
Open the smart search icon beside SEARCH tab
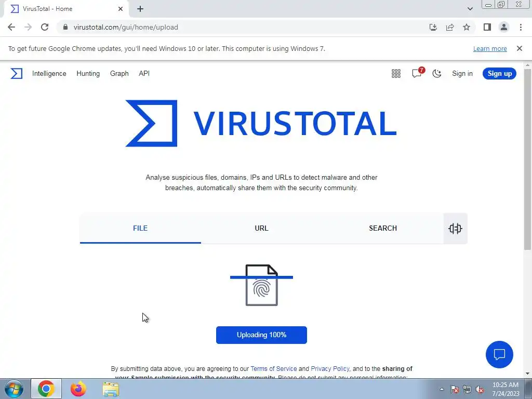pos(455,229)
